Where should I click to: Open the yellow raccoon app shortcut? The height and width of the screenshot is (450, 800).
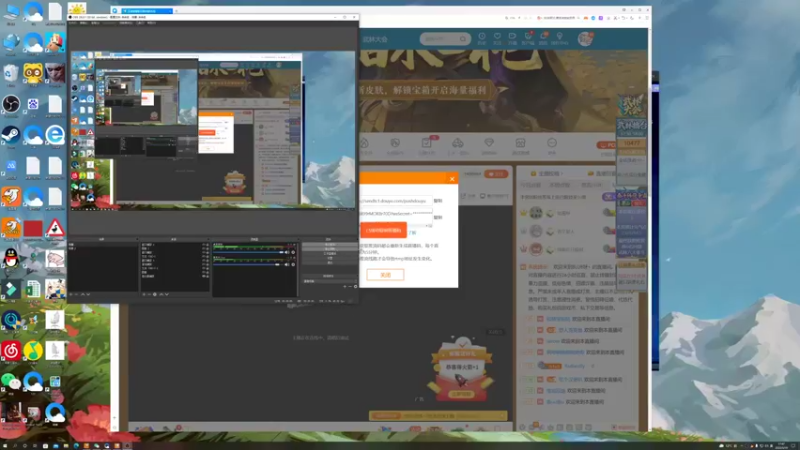[x=33, y=74]
